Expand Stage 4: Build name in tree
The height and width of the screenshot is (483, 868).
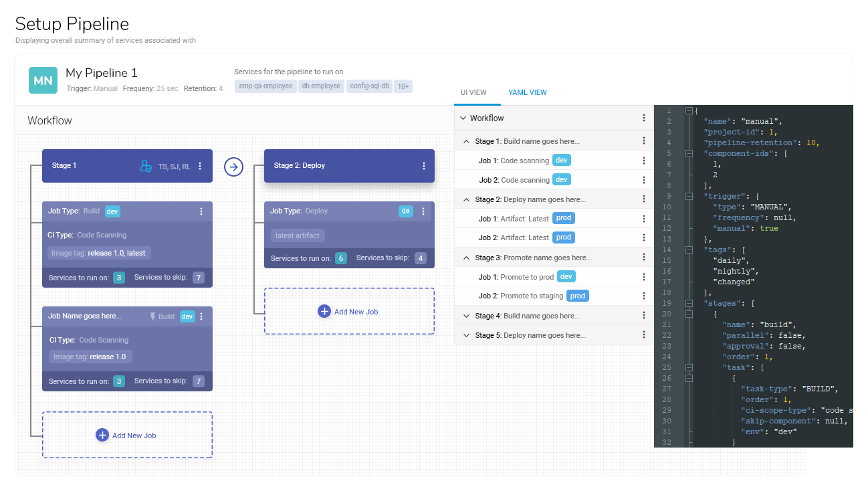(467, 316)
